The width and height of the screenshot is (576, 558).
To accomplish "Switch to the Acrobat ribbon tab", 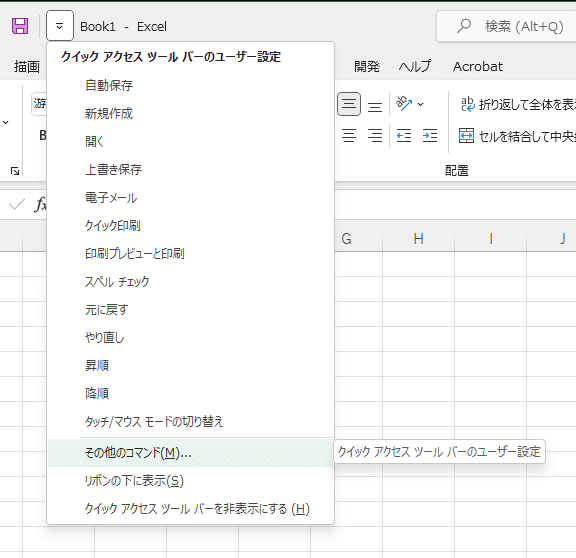I will (x=478, y=66).
